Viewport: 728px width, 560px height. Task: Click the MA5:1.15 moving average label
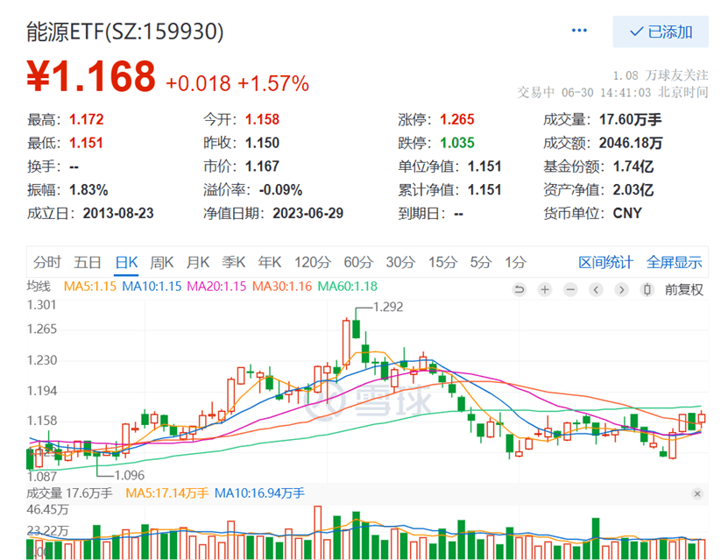[90, 286]
